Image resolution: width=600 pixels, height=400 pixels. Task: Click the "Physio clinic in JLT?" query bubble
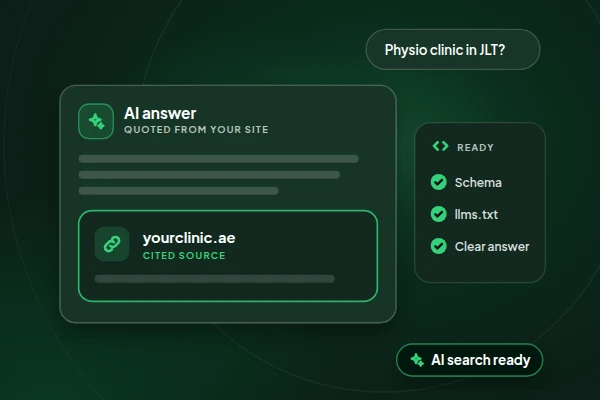(453, 49)
